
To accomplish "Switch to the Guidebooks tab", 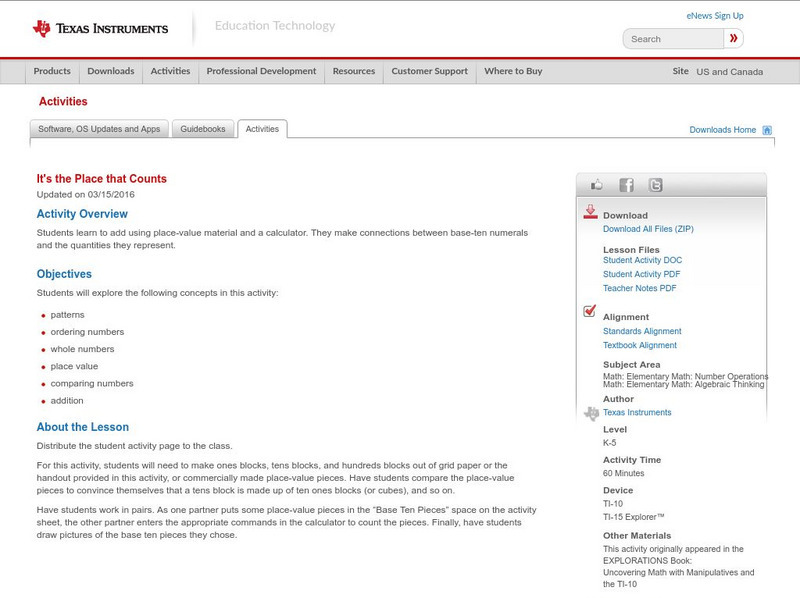I will click(203, 129).
